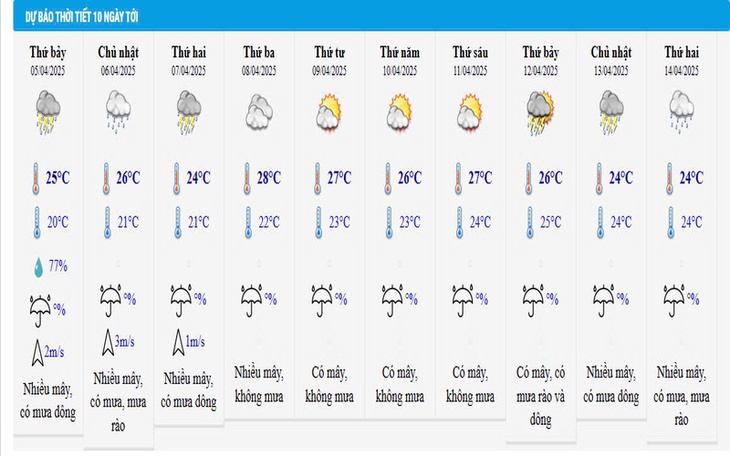The image size is (730, 456).
Task: Click the date 12/04/2025
Action: point(541,71)
